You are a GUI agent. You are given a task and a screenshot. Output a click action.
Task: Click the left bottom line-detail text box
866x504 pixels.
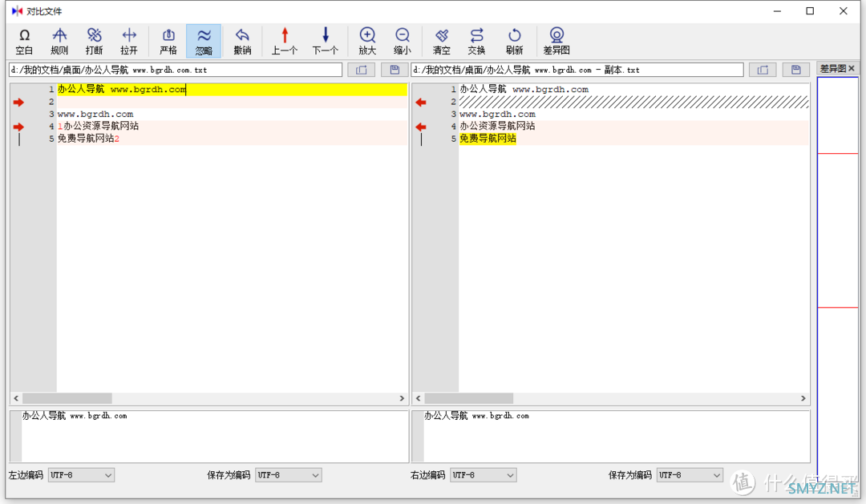pyautogui.click(x=209, y=436)
